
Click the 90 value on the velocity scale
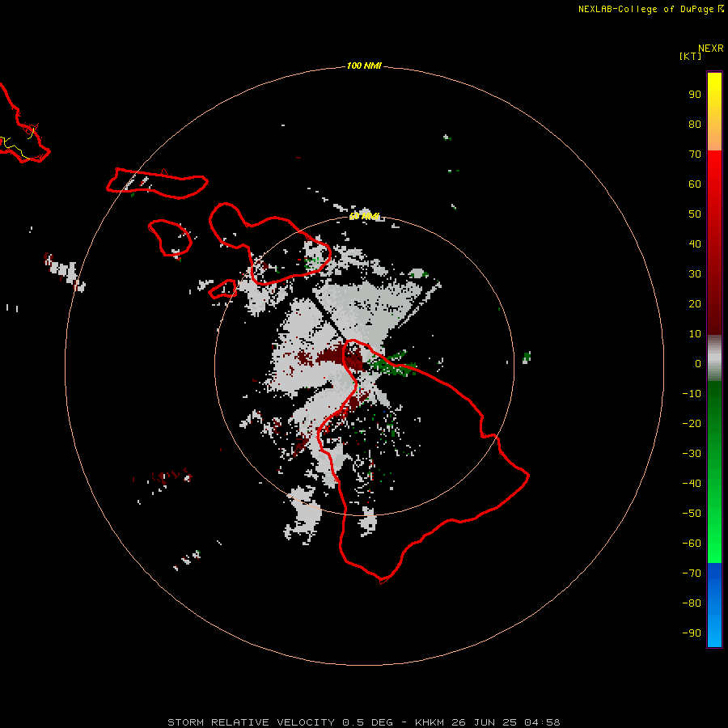click(695, 95)
